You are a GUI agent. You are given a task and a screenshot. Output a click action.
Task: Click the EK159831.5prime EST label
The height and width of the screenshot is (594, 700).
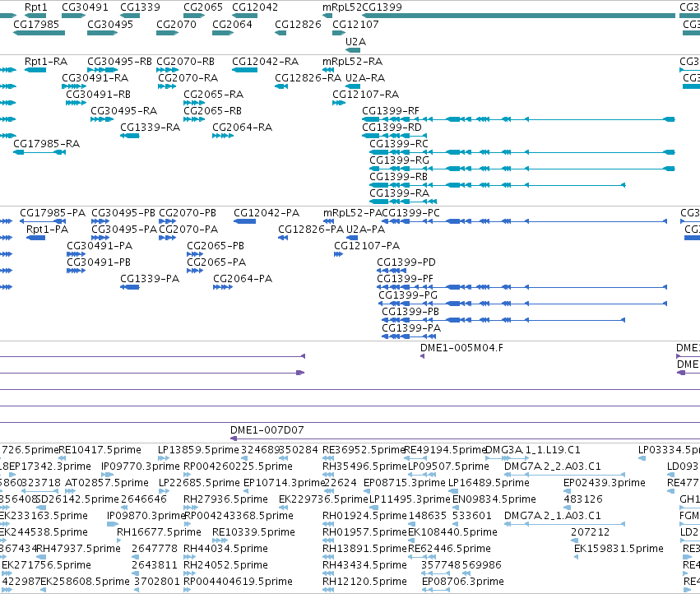619,549
